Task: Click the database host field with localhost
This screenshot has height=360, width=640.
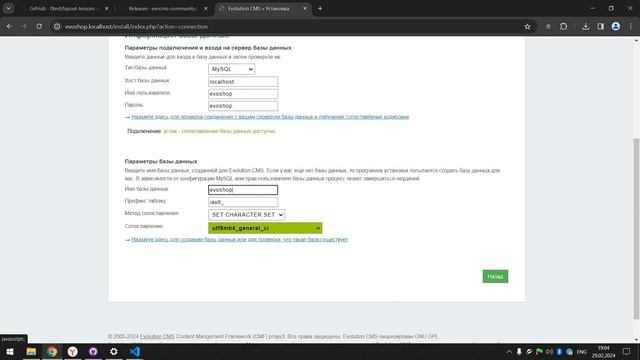Action: (243, 82)
